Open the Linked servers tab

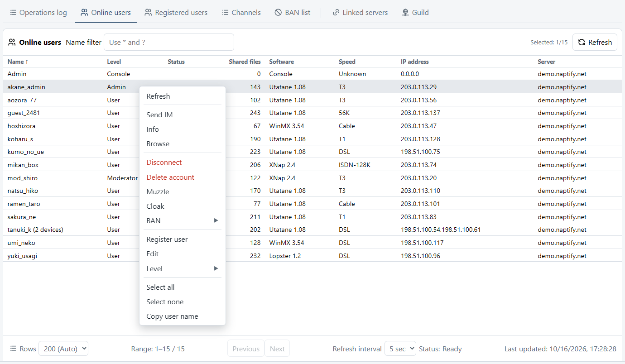(x=360, y=13)
